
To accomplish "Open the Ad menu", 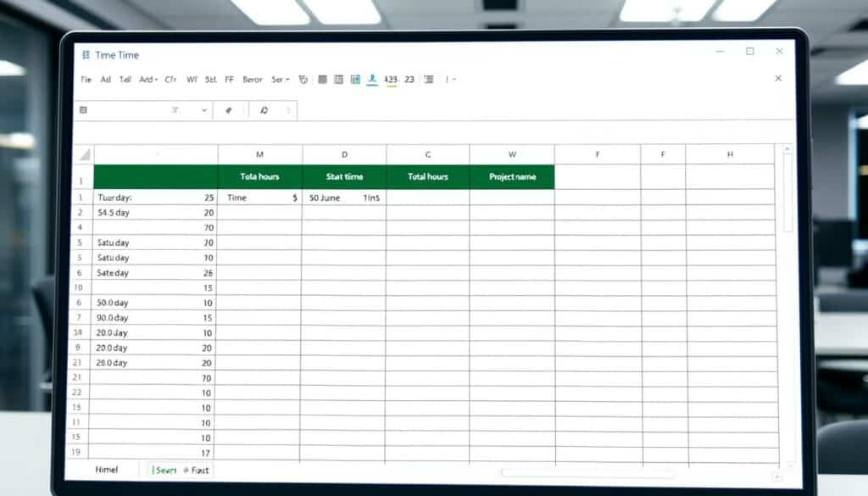I will tap(106, 80).
